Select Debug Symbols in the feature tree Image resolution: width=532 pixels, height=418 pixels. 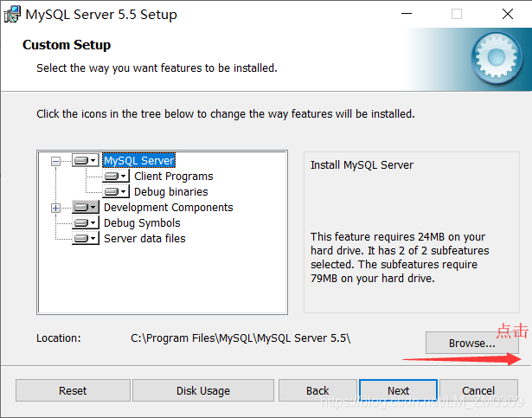pyautogui.click(x=142, y=223)
